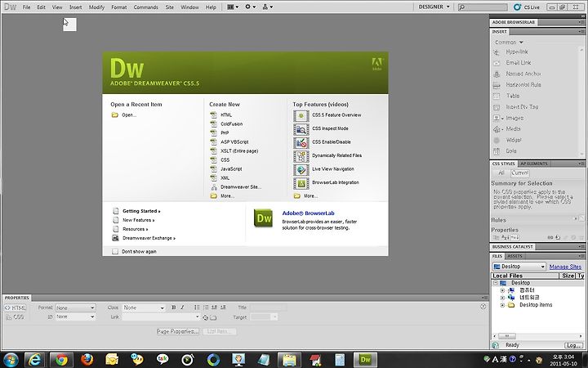Click the Point to File target icon
Screen dimensions: 588x368
[205, 317]
